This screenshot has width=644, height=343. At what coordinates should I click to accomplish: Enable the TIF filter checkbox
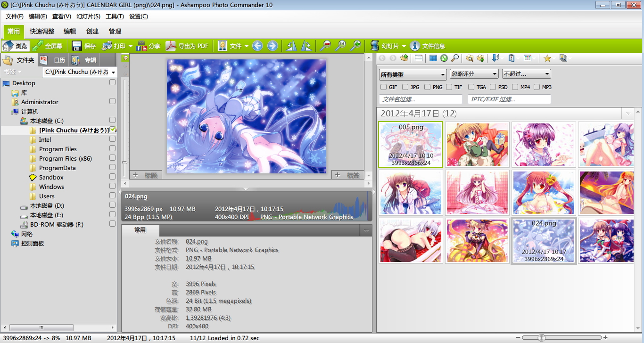[449, 87]
